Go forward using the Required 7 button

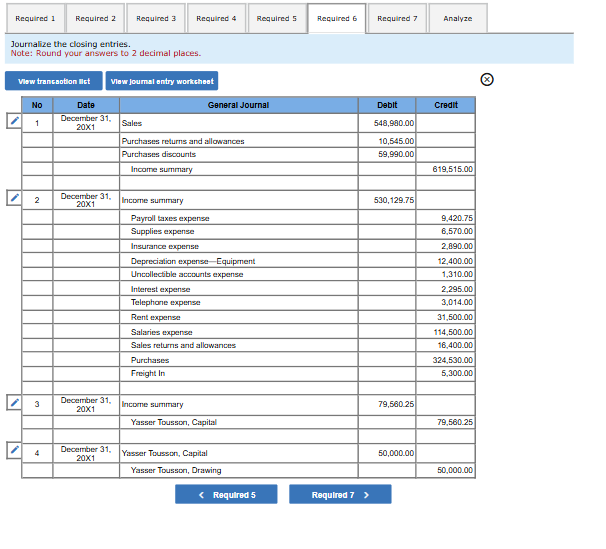click(x=340, y=495)
